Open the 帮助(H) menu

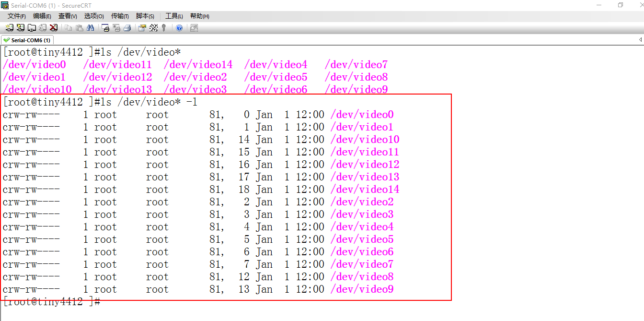point(200,16)
